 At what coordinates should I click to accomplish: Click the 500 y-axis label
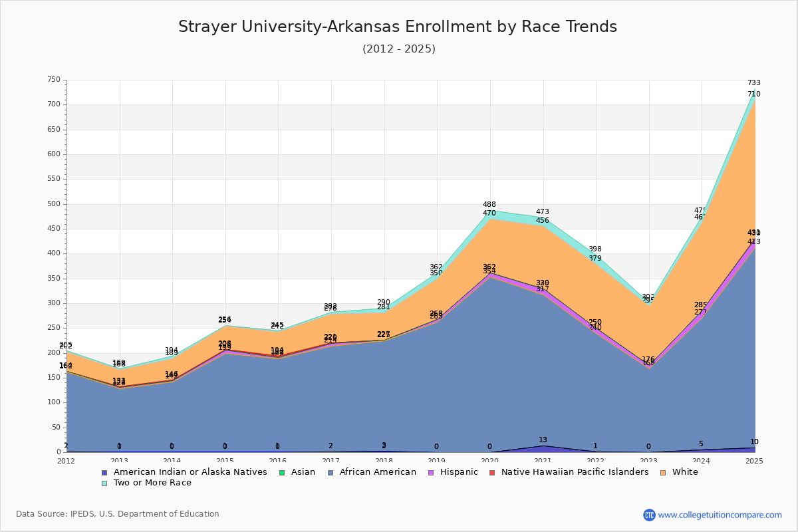point(54,204)
